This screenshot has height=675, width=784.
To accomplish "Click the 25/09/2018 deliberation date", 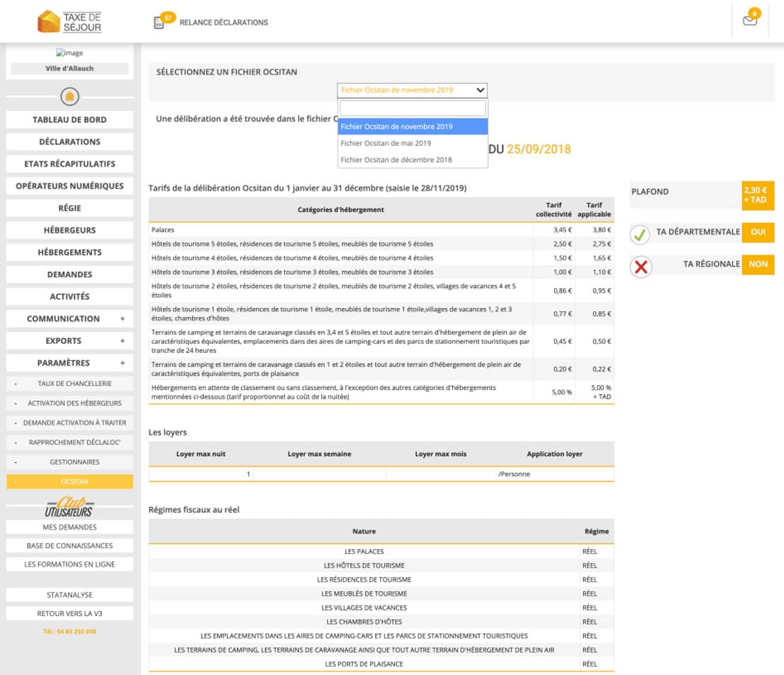I will point(538,149).
